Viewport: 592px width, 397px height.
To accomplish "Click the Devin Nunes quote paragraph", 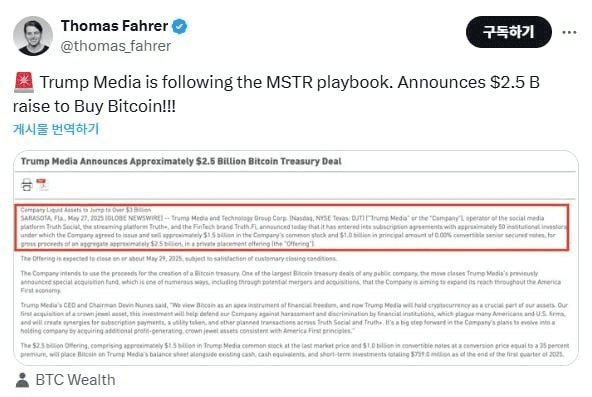I will [294, 318].
